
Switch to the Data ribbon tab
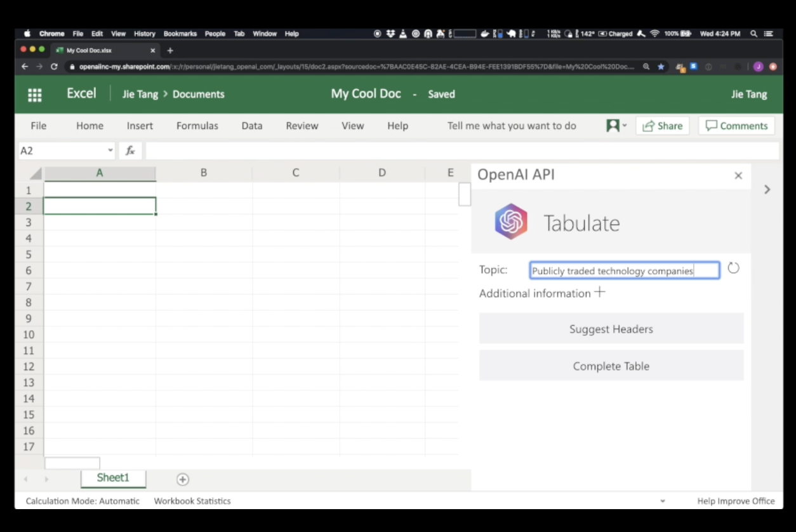pos(252,126)
